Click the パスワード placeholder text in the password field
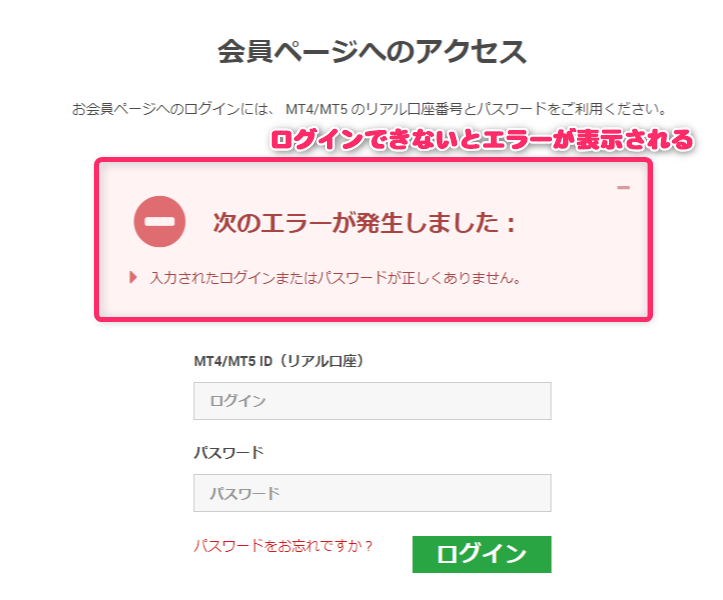Screen dimensions: 723x600 click(245, 493)
